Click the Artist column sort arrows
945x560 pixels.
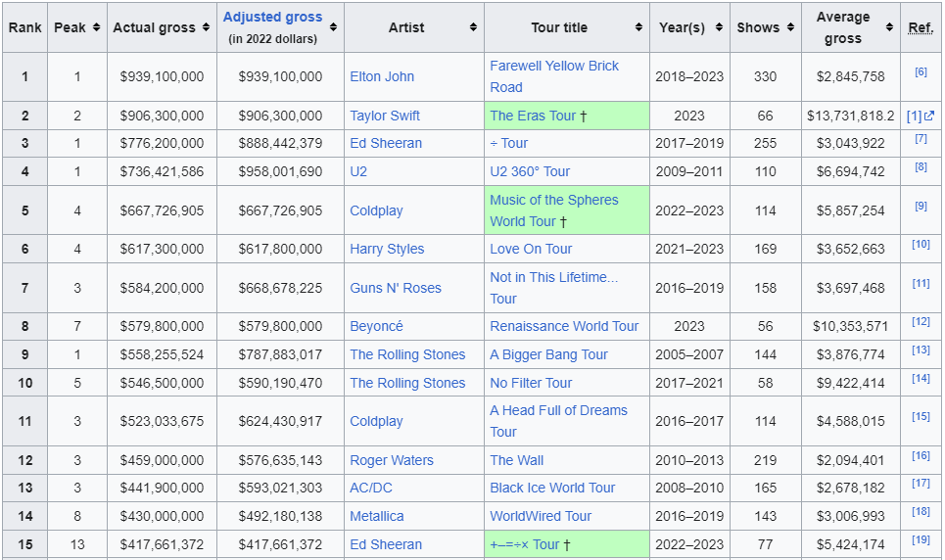pos(473,27)
